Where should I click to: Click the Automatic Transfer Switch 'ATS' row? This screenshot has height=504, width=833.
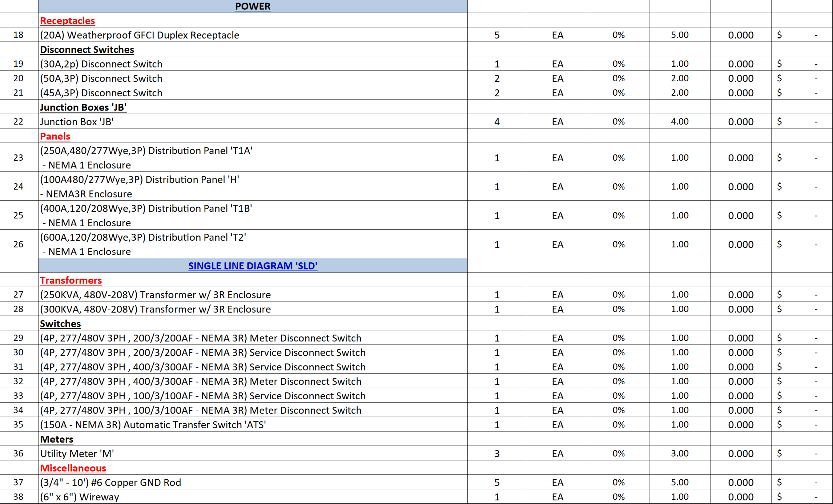[x=153, y=425]
